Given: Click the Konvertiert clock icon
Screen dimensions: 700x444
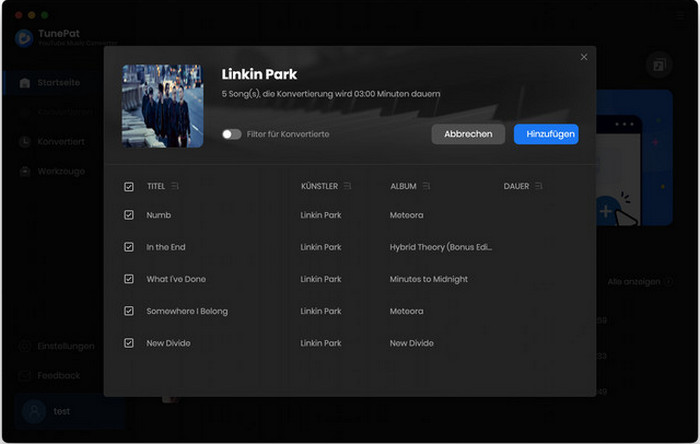Looking at the screenshot, I should tap(25, 141).
